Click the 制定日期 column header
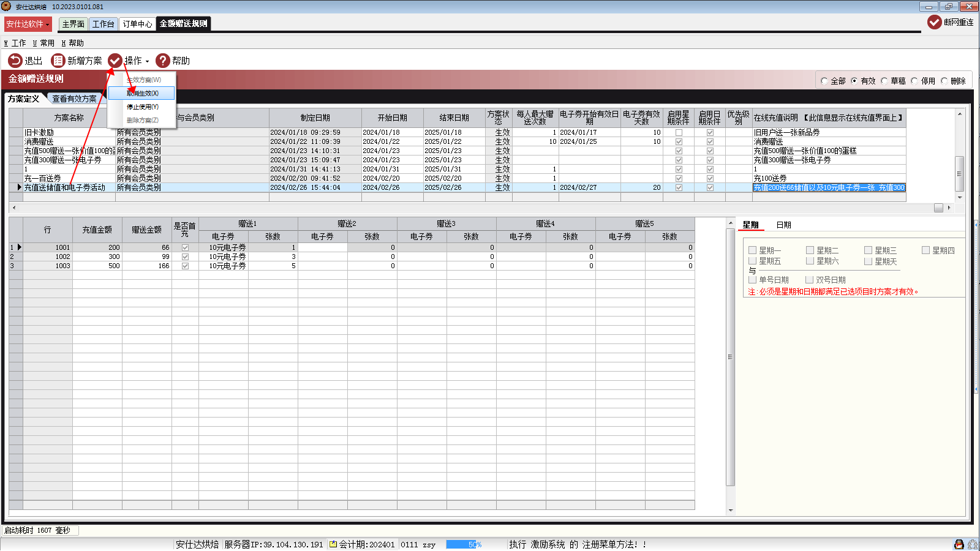980x551 pixels. pos(315,118)
